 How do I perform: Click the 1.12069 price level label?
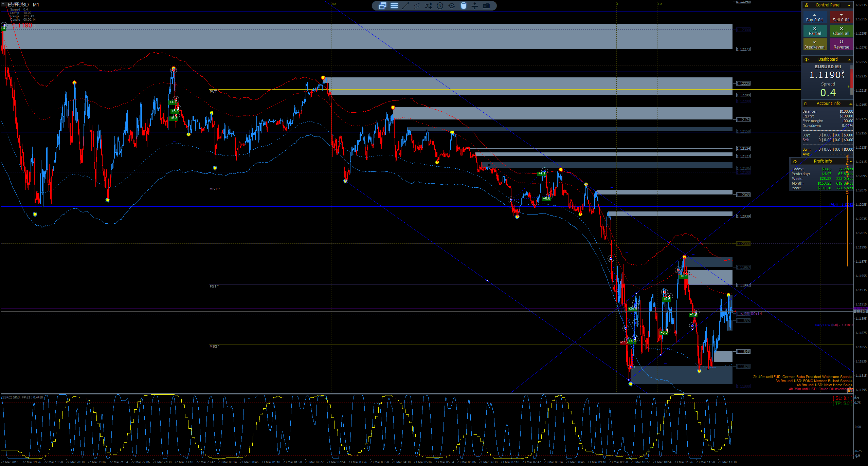pos(743,195)
